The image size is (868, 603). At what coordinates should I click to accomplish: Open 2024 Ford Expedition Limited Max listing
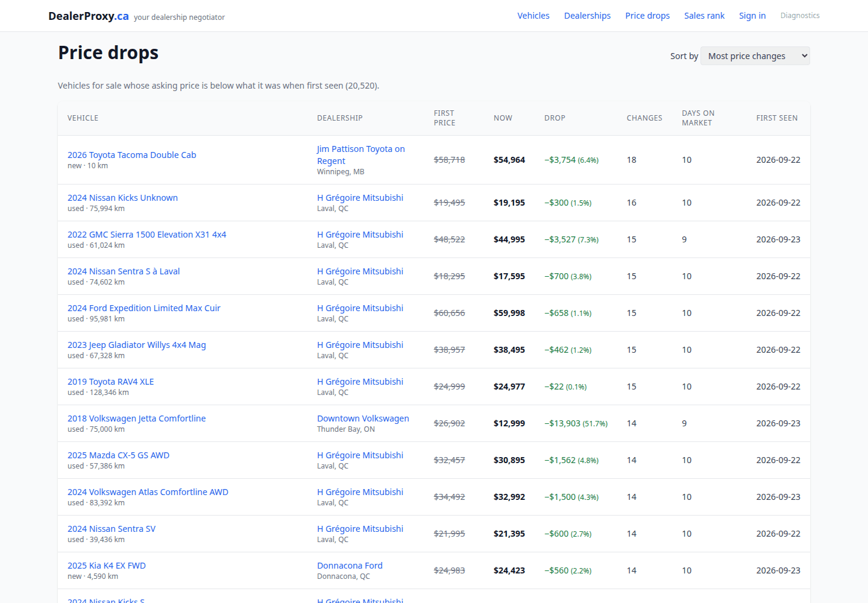[x=144, y=308]
